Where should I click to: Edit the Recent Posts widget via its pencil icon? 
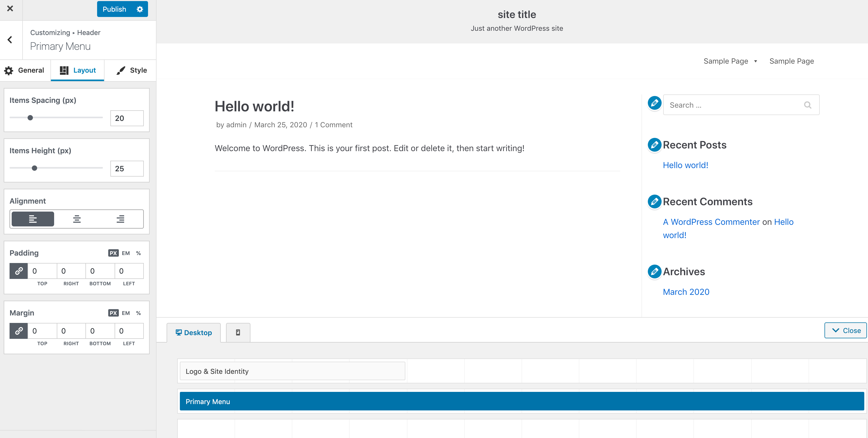click(654, 145)
